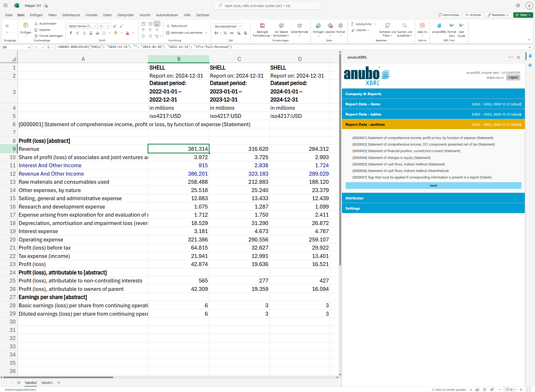The width and height of the screenshot is (535, 392).
Task: Toggle Textumbruch wrap text
Action: click(x=177, y=26)
